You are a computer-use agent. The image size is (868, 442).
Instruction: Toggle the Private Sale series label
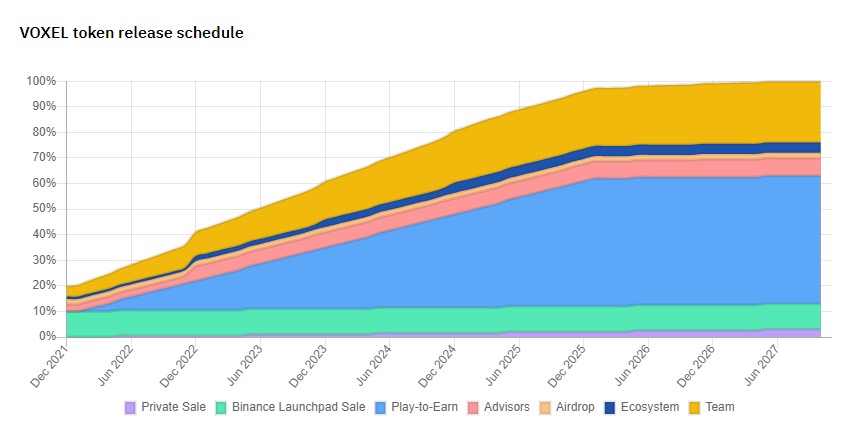tap(170, 408)
